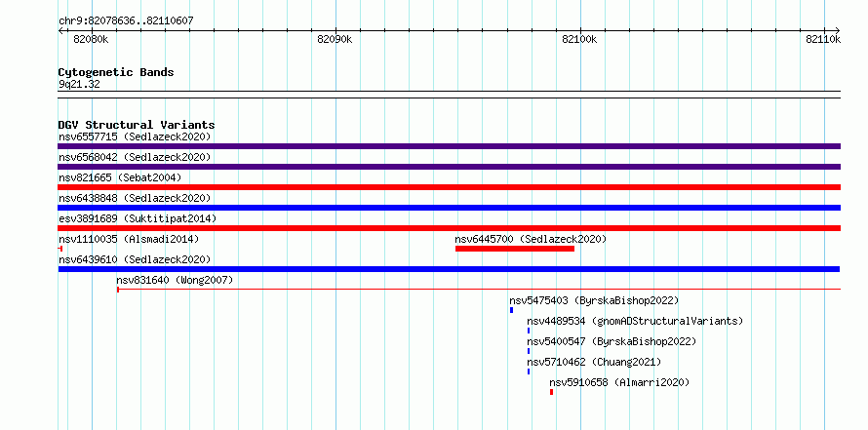
Task: Click the 82080k ruler label
Action: click(91, 39)
